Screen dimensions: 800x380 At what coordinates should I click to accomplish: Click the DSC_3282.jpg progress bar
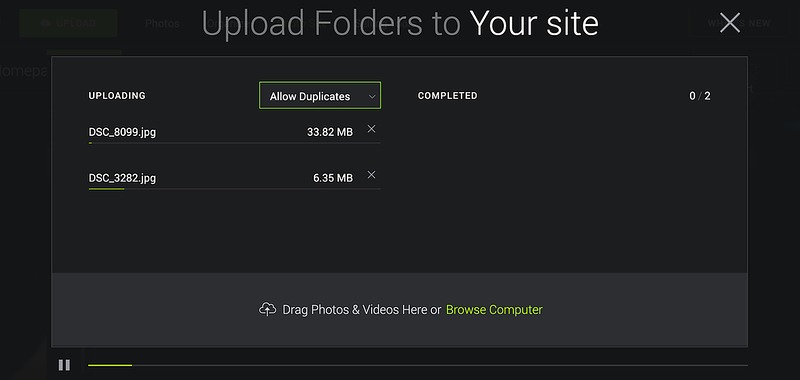(234, 189)
